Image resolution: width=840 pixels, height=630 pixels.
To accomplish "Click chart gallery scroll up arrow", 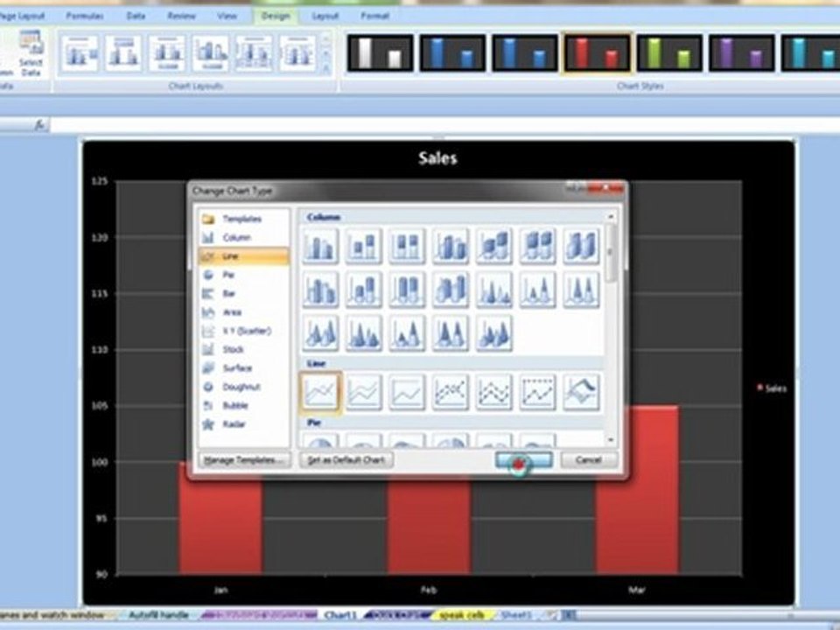I will (611, 216).
